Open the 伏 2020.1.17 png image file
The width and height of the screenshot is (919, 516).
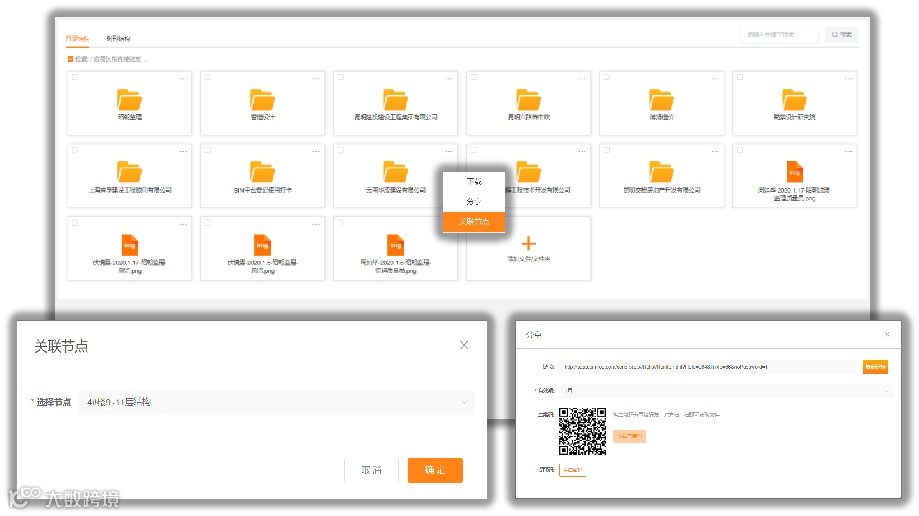(x=130, y=245)
